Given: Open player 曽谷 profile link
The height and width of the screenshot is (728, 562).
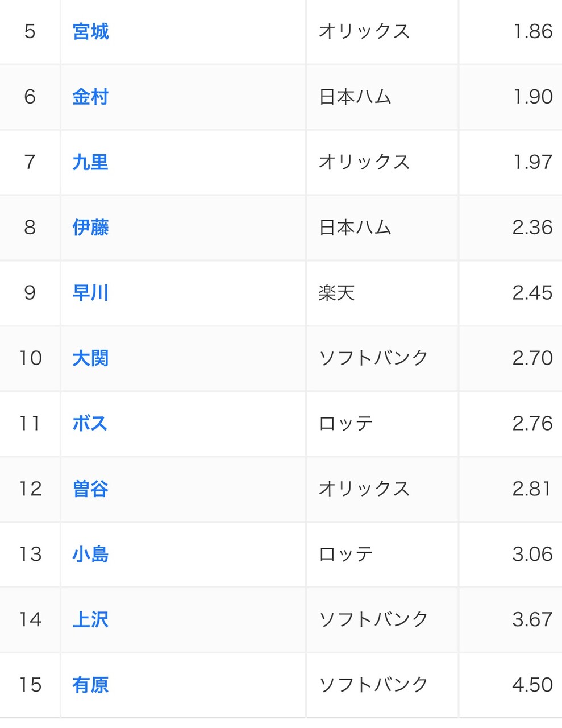Looking at the screenshot, I should pyautogui.click(x=90, y=489).
